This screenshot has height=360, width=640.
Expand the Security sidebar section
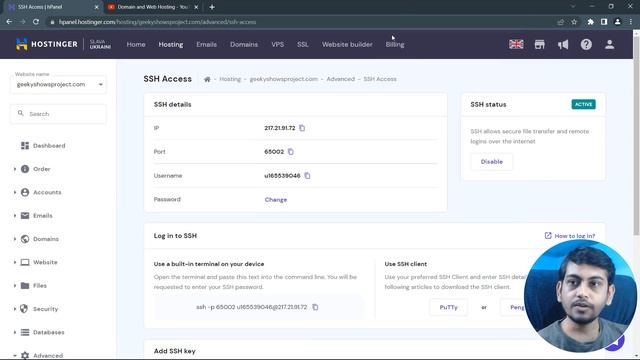pyautogui.click(x=15, y=309)
